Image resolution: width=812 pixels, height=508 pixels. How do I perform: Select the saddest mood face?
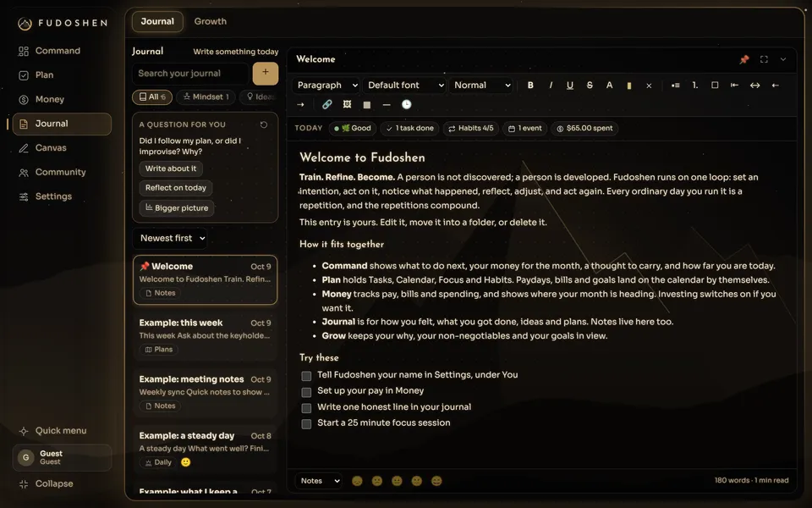point(357,481)
